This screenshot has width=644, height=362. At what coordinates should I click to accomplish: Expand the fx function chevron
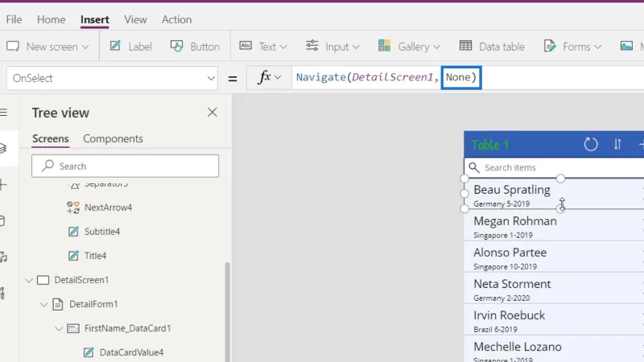click(278, 77)
